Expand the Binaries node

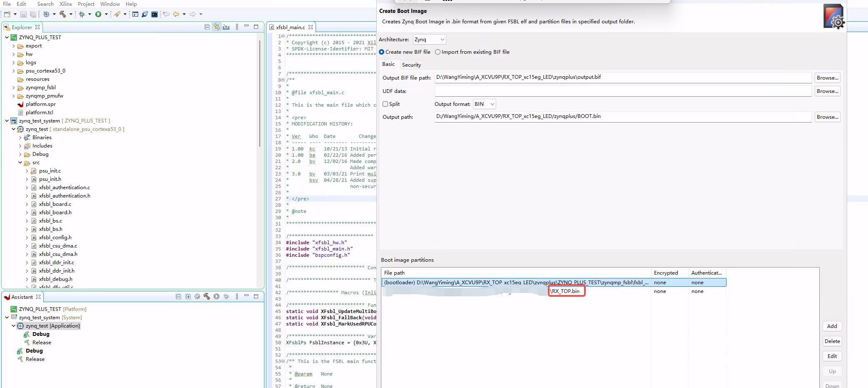(20, 138)
